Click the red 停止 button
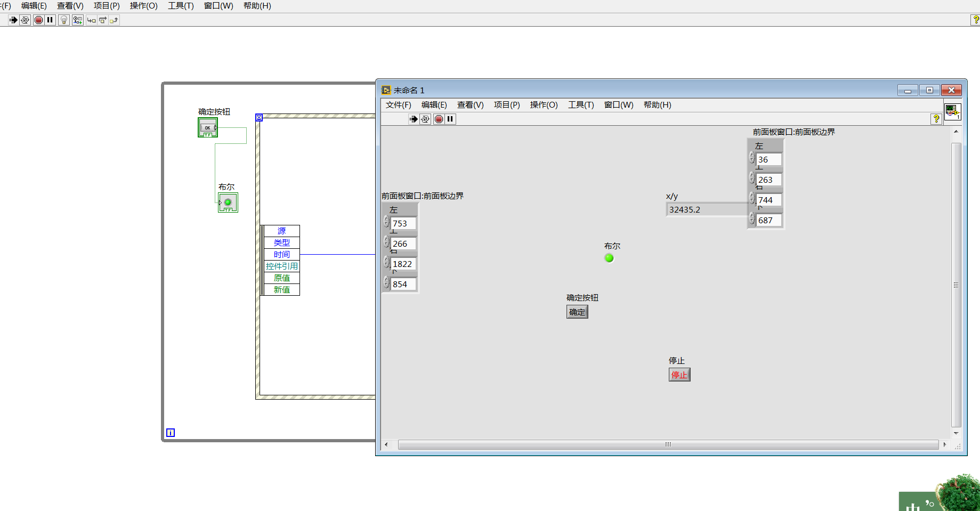This screenshot has width=980, height=511. pyautogui.click(x=679, y=375)
